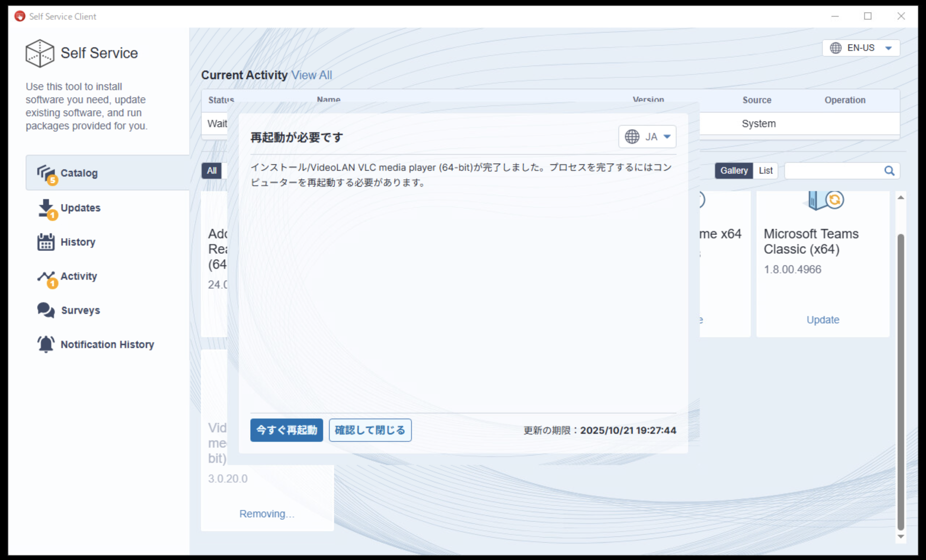Click the Catalog stacked-cards icon
Image resolution: width=926 pixels, height=560 pixels.
click(x=46, y=173)
